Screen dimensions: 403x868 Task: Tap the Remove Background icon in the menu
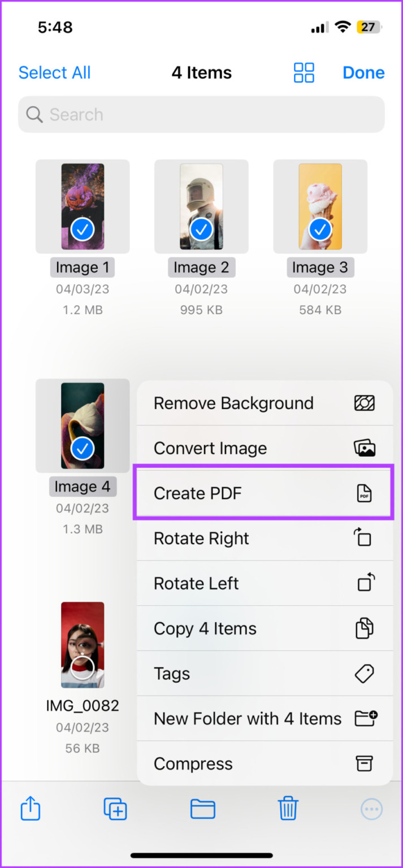click(365, 403)
